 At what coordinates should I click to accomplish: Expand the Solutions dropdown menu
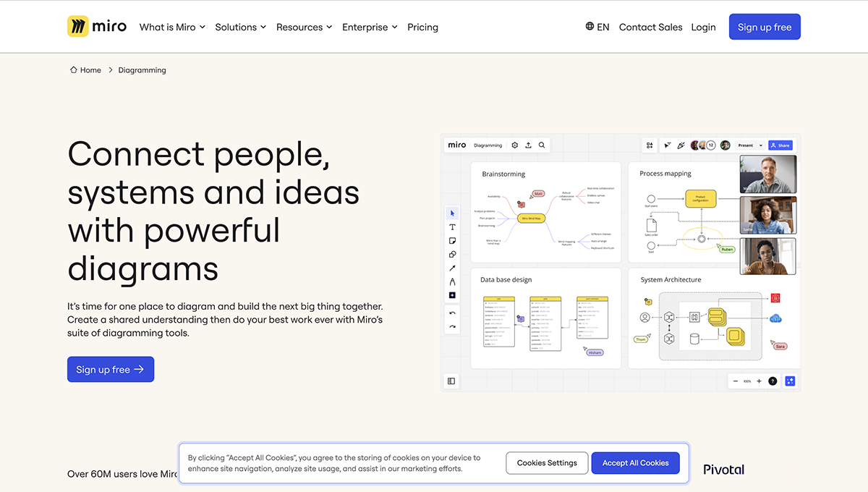pos(240,27)
